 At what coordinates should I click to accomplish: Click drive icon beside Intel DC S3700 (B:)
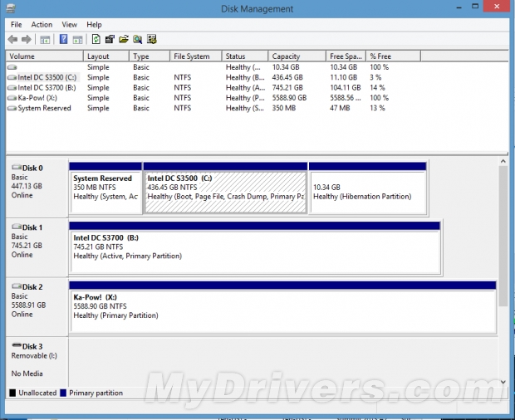12,88
